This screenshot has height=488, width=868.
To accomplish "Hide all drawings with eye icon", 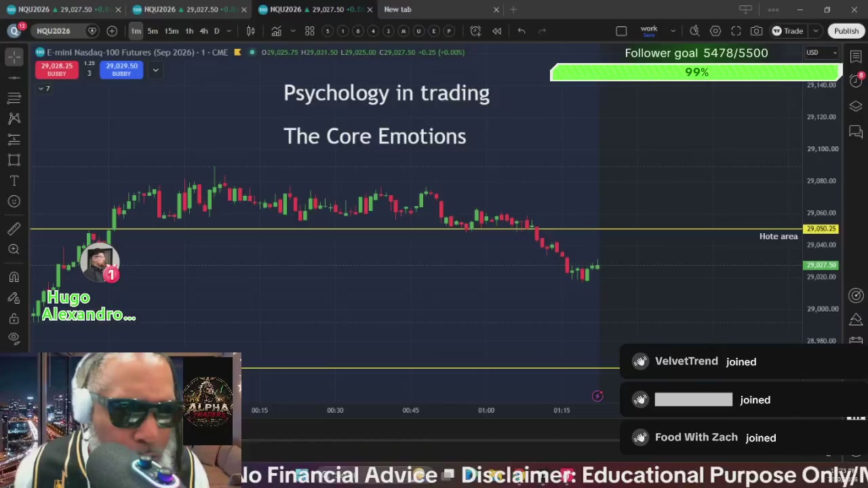I will pos(14,338).
